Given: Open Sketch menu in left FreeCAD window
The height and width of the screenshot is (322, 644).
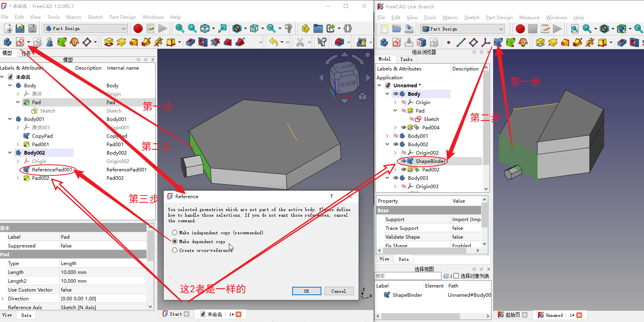Looking at the screenshot, I should point(95,17).
